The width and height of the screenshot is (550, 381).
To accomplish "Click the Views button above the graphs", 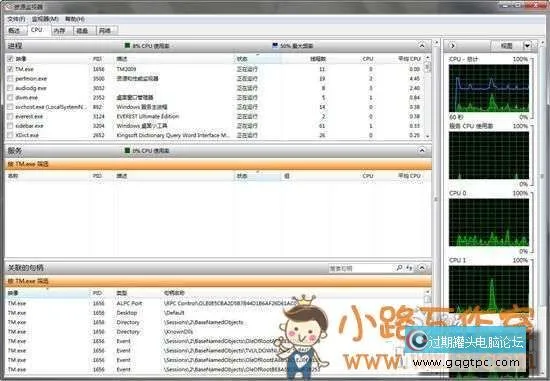I will tap(507, 46).
